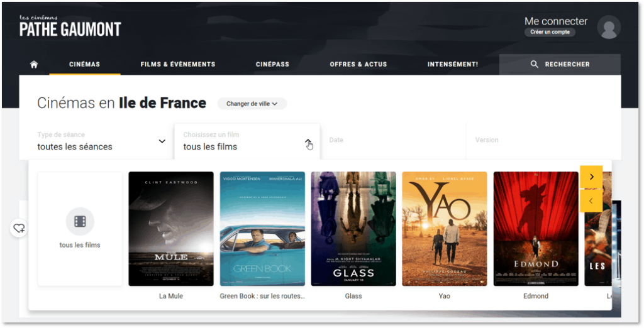644x328 pixels.
Task: Go to next films with right arrow
Action: click(x=591, y=177)
